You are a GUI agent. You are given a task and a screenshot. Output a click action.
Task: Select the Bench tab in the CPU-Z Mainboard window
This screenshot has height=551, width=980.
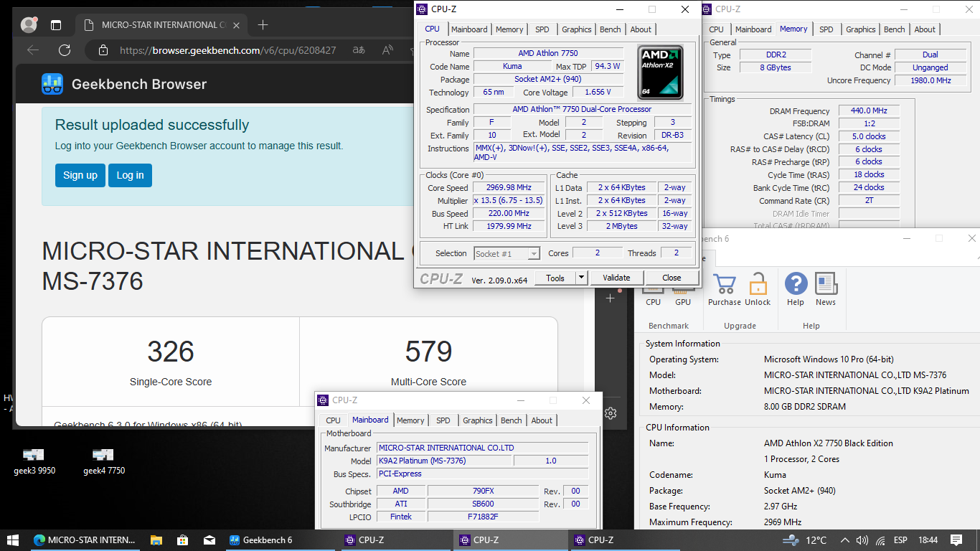click(x=512, y=420)
